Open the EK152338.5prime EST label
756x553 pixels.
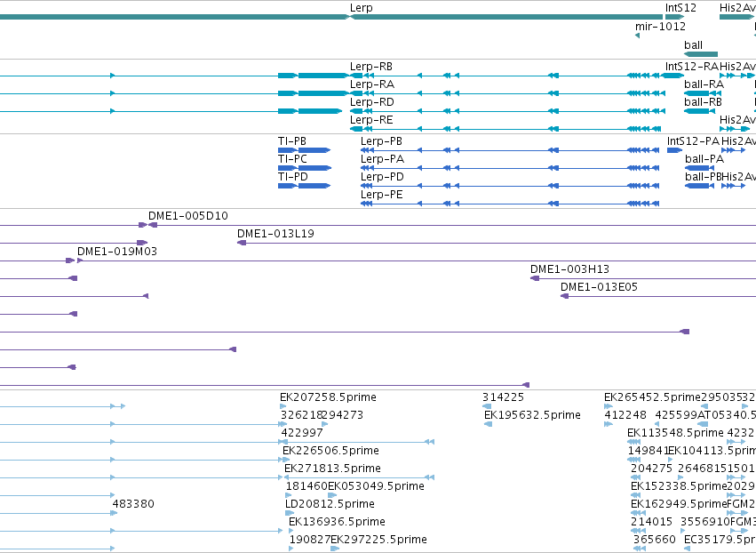coord(679,486)
